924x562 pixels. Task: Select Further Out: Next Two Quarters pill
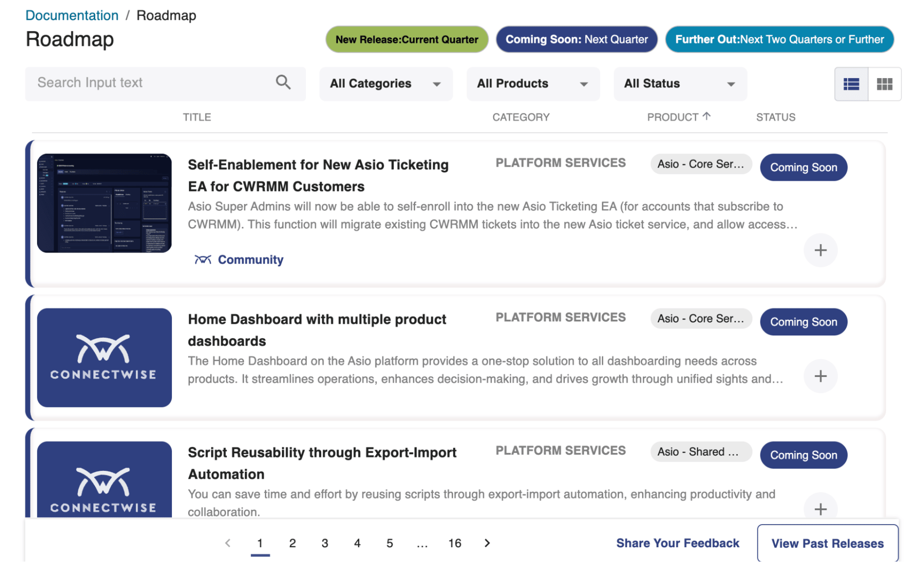779,39
